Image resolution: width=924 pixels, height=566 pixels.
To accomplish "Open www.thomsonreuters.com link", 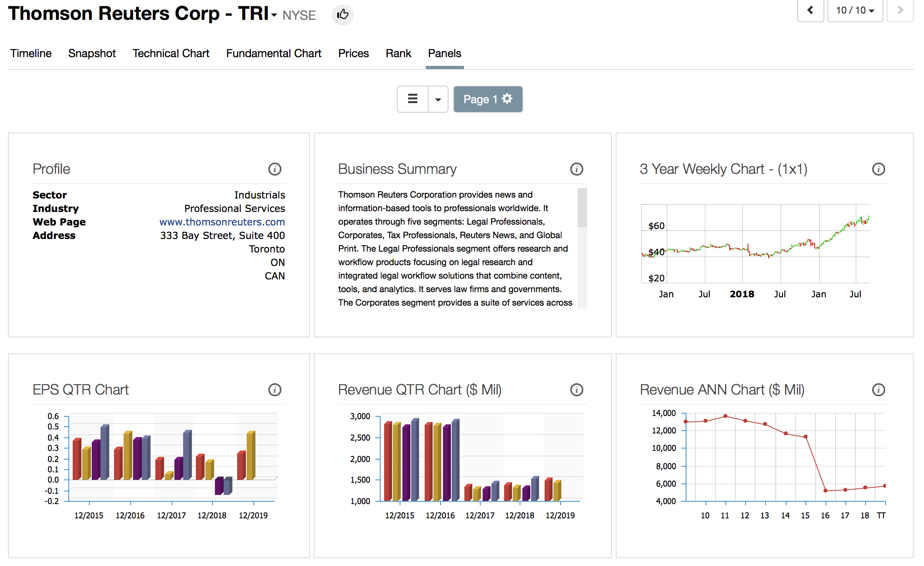I will [x=222, y=222].
